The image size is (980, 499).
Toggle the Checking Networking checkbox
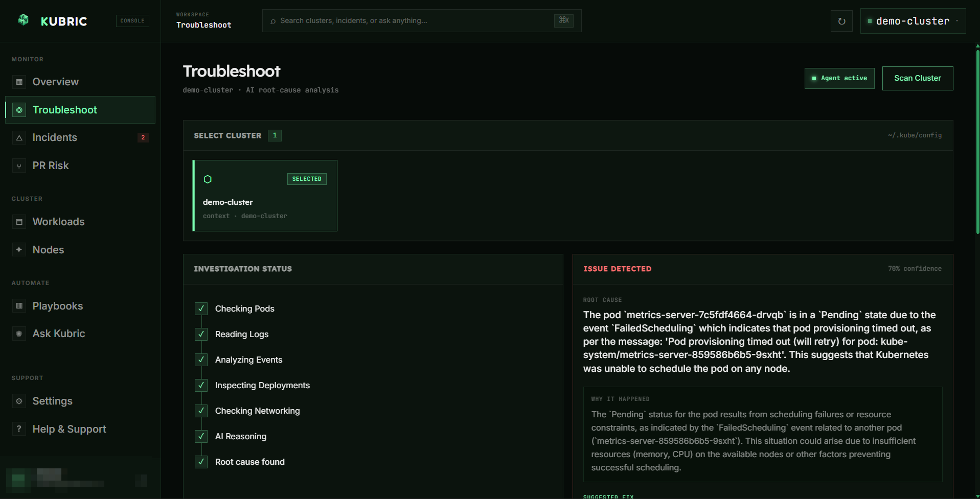coord(201,411)
